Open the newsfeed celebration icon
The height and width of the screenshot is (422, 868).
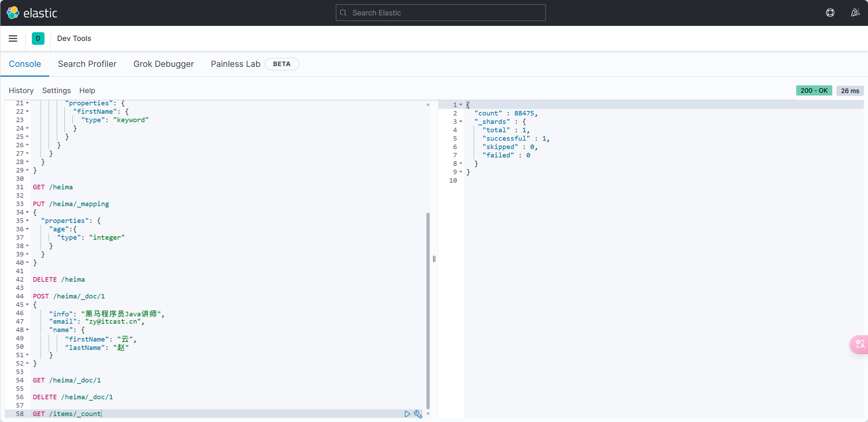pyautogui.click(x=855, y=13)
